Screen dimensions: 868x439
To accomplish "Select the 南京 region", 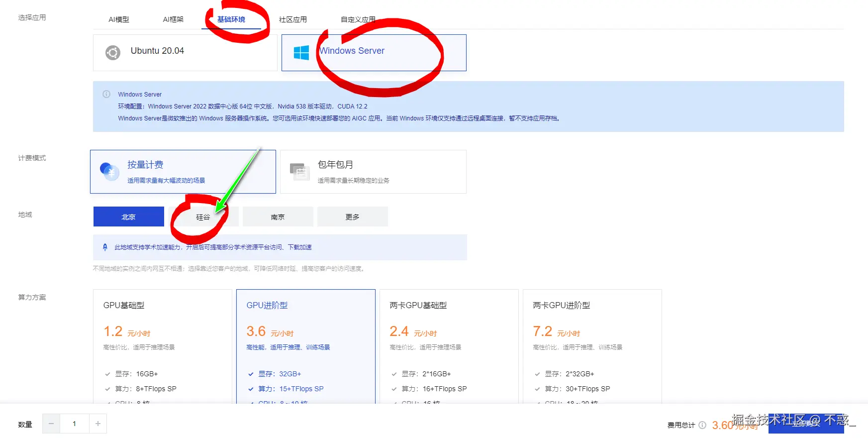I will [x=278, y=217].
